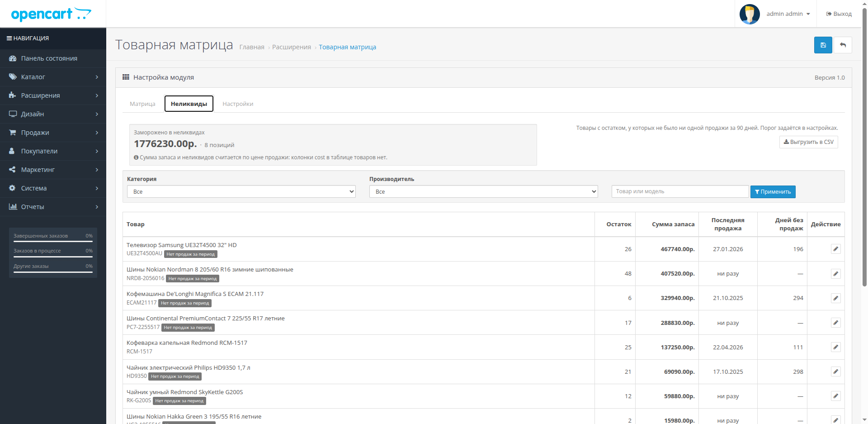Toggle the navigation hamburger icon
The width and height of the screenshot is (868, 424).
pos(9,38)
